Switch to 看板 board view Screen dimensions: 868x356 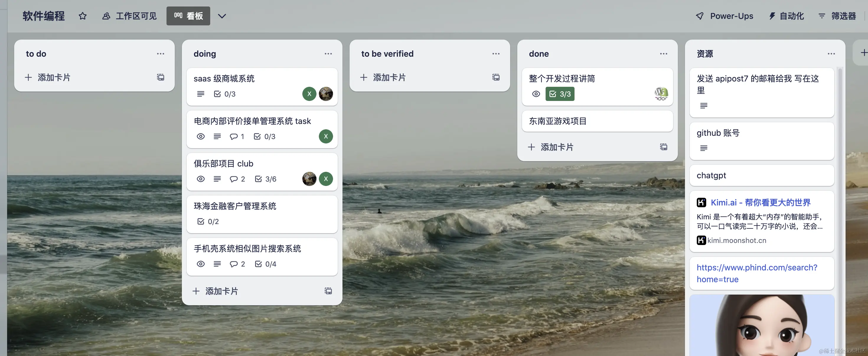coord(188,16)
